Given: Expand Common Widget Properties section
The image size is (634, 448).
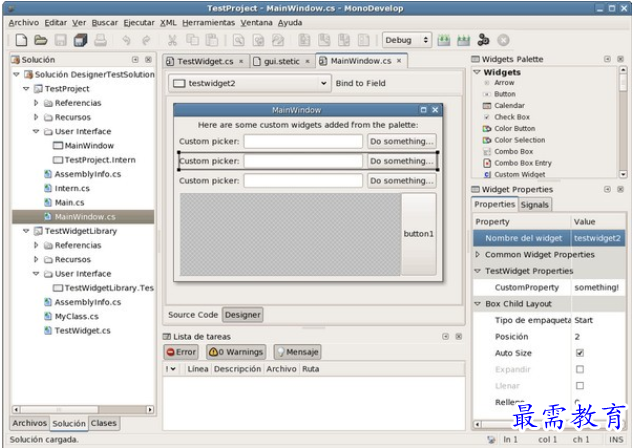Looking at the screenshot, I should click(x=478, y=254).
